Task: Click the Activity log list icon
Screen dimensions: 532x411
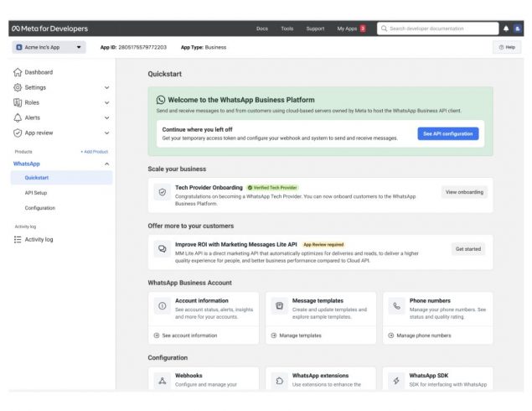Action: click(18, 239)
